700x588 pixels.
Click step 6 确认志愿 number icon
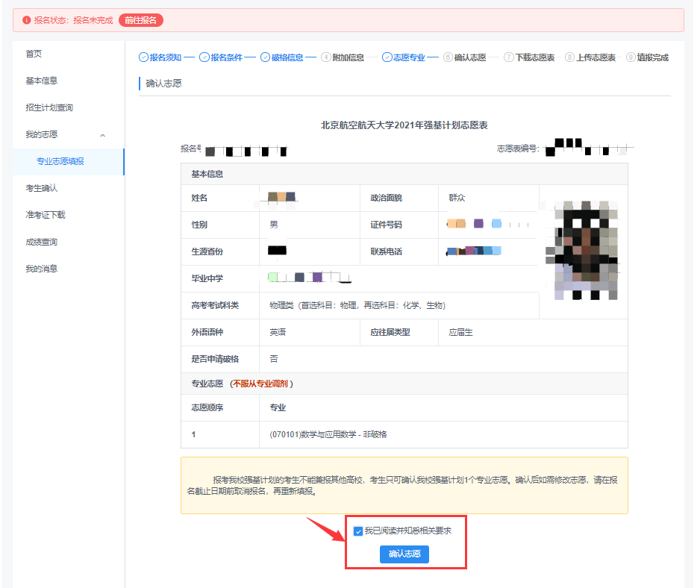tap(448, 57)
